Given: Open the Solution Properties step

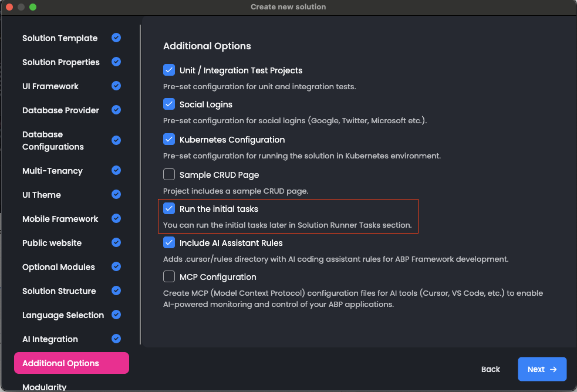Looking at the screenshot, I should tap(61, 62).
